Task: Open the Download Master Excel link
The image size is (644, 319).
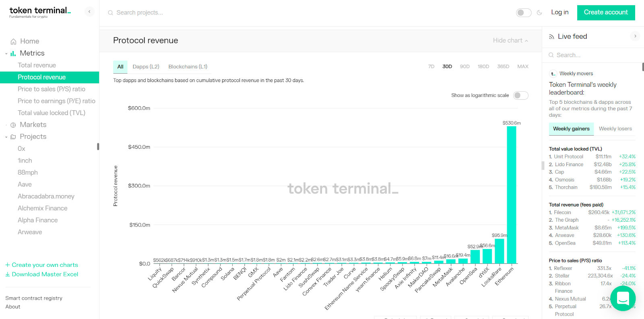Action: [45, 274]
